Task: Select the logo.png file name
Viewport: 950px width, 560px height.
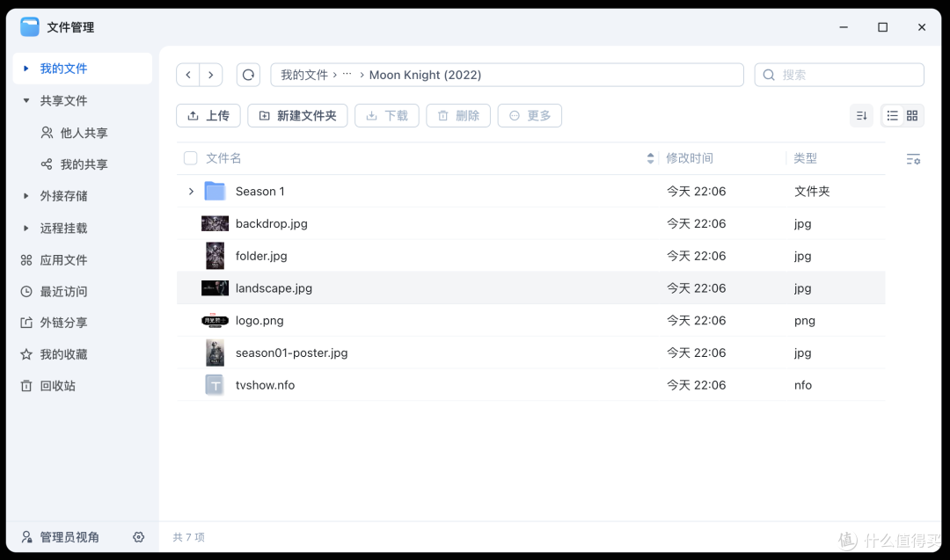Action: [x=259, y=320]
